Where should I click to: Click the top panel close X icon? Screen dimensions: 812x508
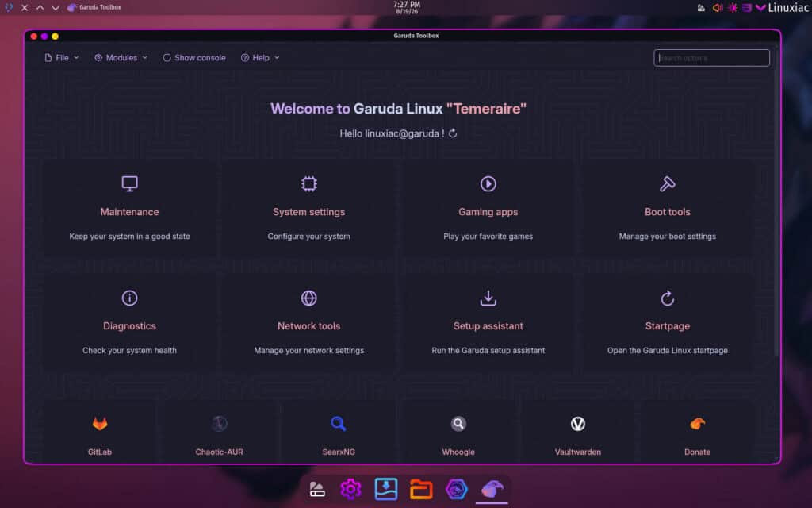coord(25,8)
